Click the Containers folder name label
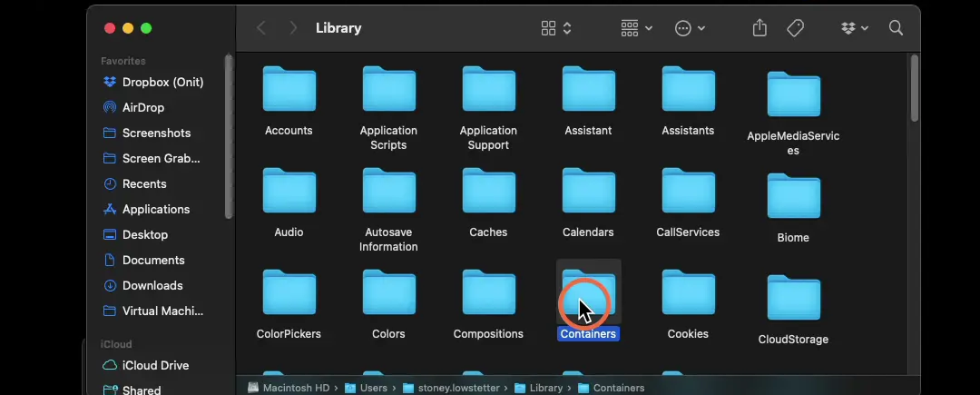 pos(588,334)
